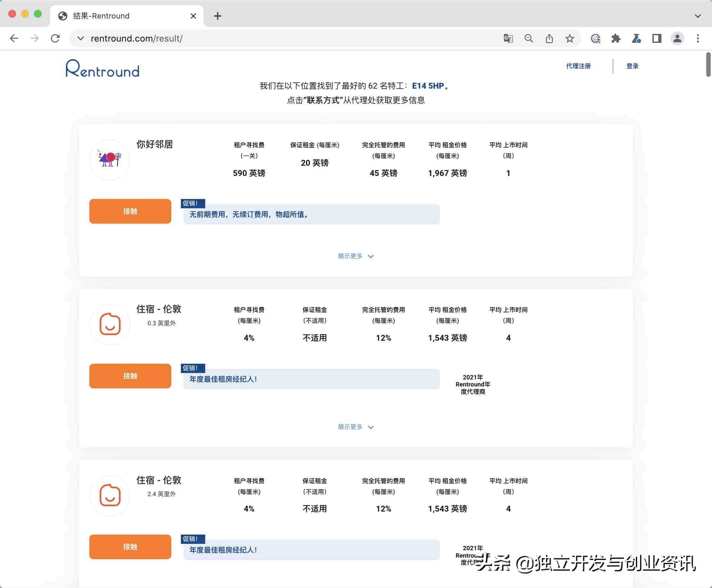Switch to the 结果-Rentround browser tab
Image resolution: width=712 pixels, height=588 pixels.
point(100,16)
